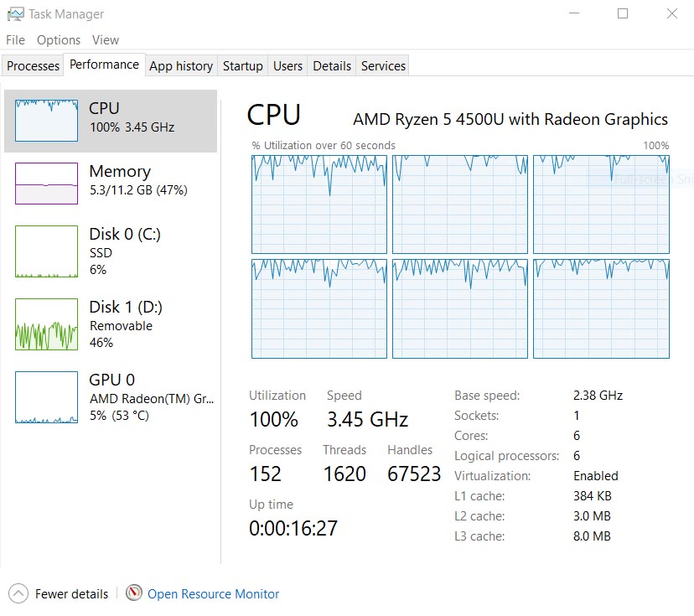Click the Handles count 67523
Viewport: 694px width, 616px height.
pos(414,474)
